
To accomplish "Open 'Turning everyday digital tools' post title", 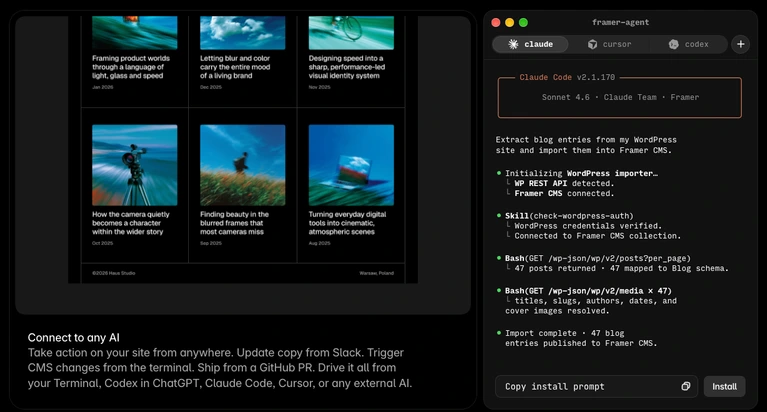I will click(347, 223).
